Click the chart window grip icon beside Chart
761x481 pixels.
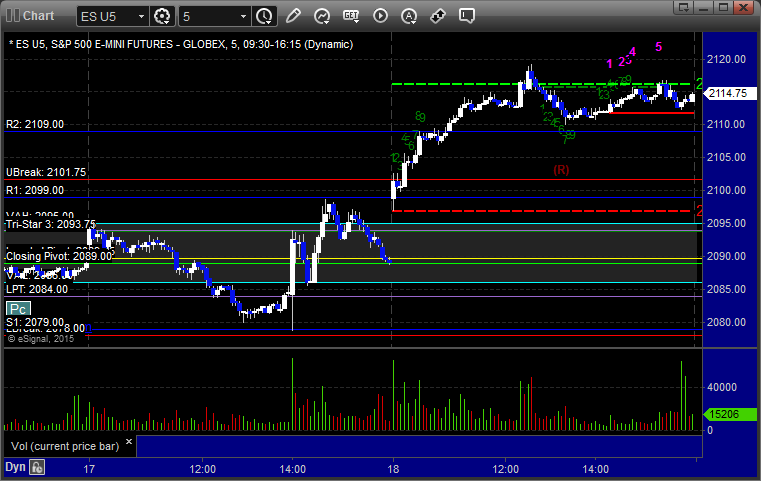[13, 16]
